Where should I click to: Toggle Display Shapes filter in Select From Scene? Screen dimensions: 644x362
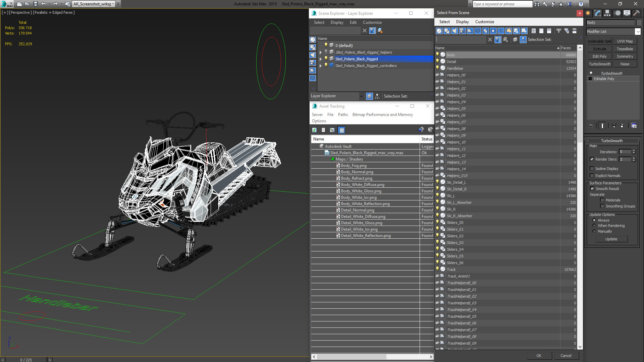click(447, 31)
